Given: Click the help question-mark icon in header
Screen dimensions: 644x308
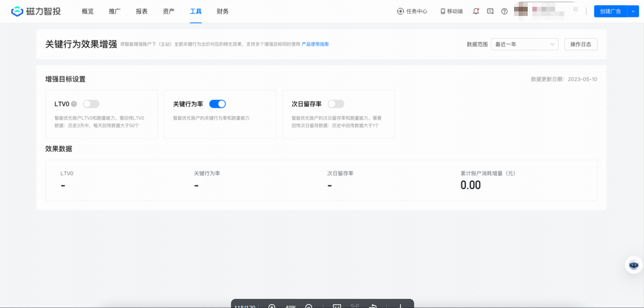Looking at the screenshot, I should tap(505, 11).
